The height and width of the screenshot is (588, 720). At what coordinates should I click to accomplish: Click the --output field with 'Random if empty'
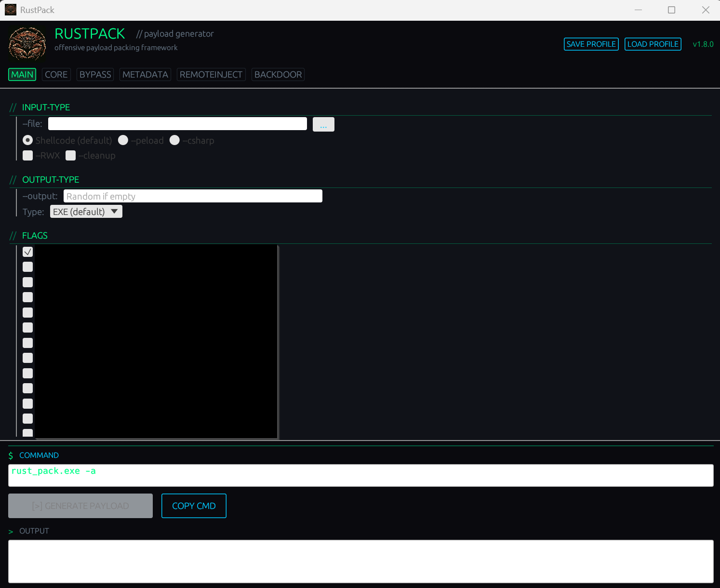tap(193, 196)
